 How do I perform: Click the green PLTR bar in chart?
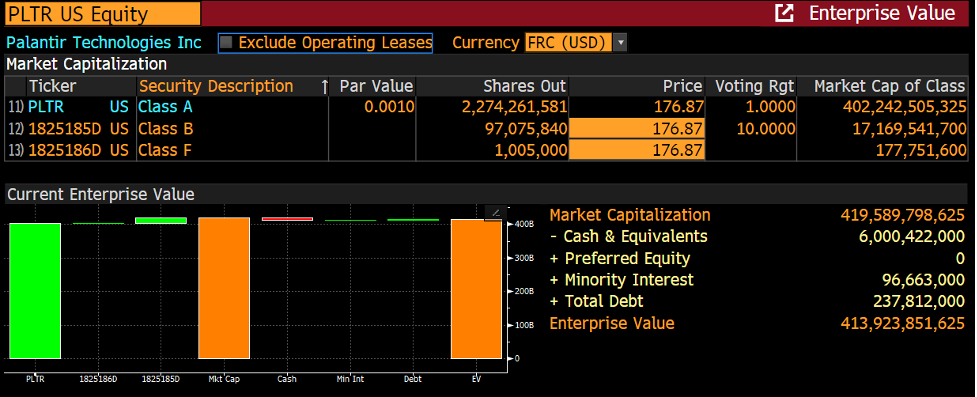35,291
